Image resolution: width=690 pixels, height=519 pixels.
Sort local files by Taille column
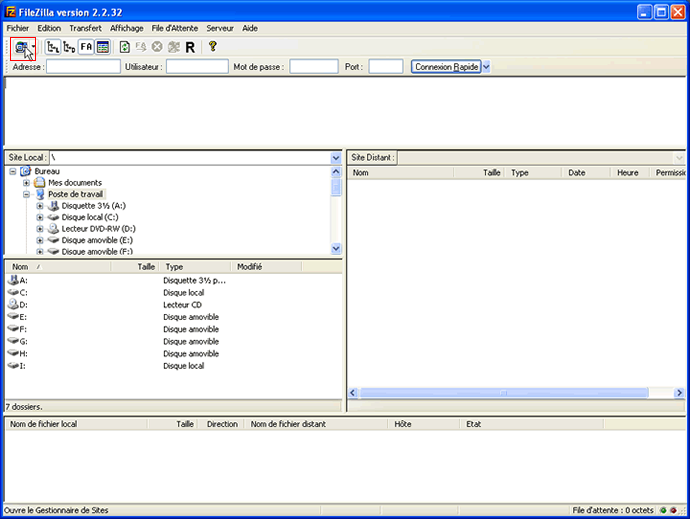135,267
